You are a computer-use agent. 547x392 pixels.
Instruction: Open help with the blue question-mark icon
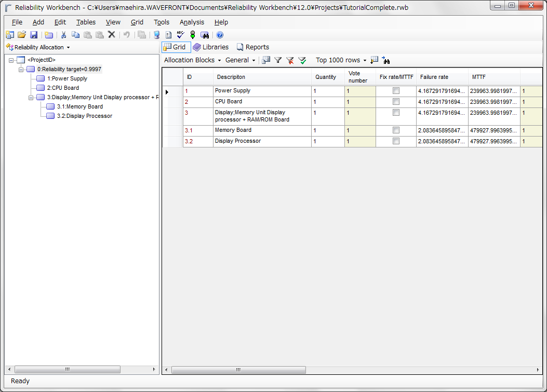coord(220,35)
